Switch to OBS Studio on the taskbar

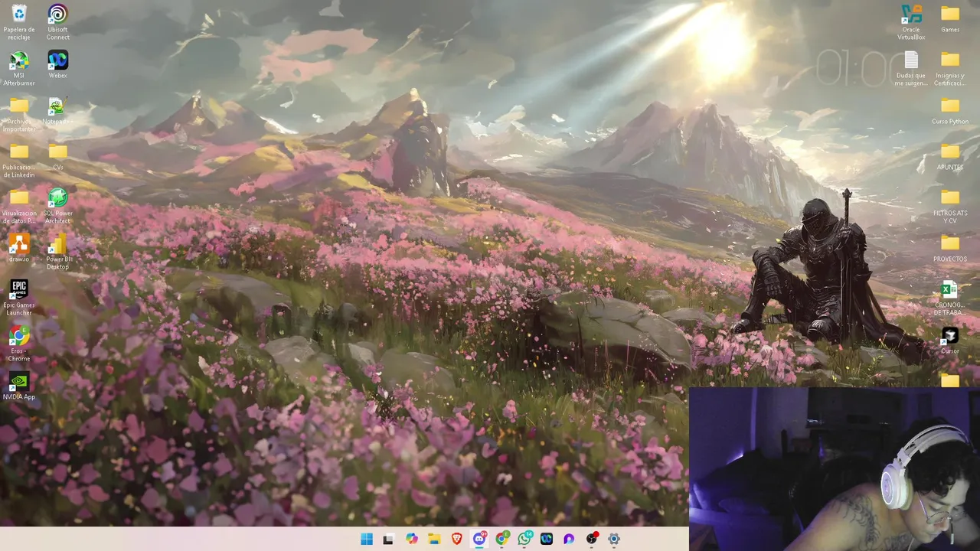point(592,539)
